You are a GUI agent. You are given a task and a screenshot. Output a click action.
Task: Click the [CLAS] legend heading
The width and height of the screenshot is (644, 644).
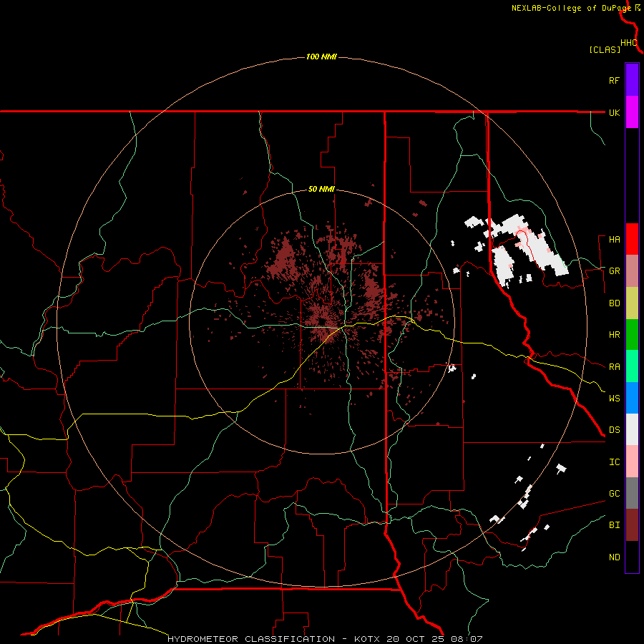click(x=605, y=49)
